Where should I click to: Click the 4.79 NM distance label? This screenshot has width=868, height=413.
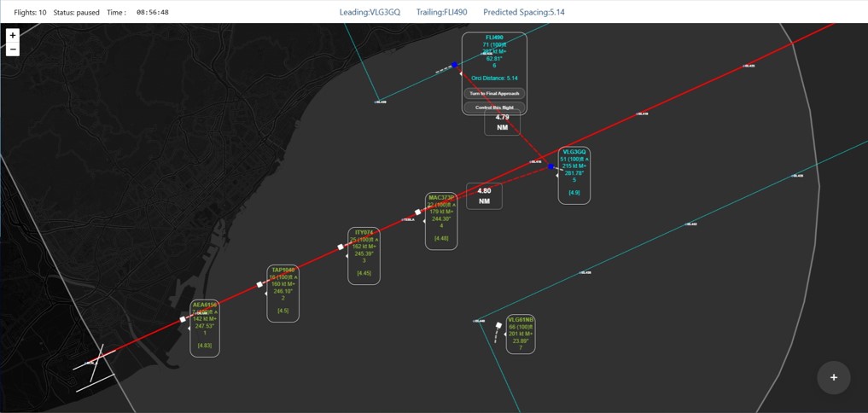pyautogui.click(x=502, y=122)
